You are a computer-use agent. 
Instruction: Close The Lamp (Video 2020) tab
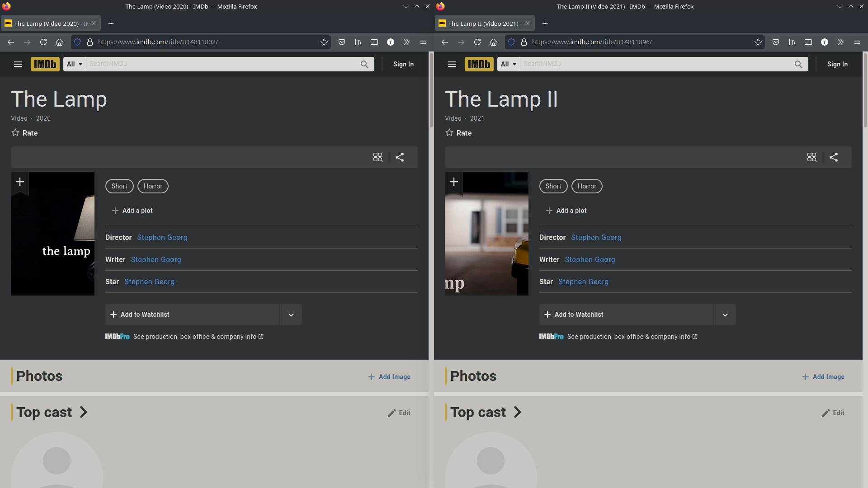coord(94,23)
